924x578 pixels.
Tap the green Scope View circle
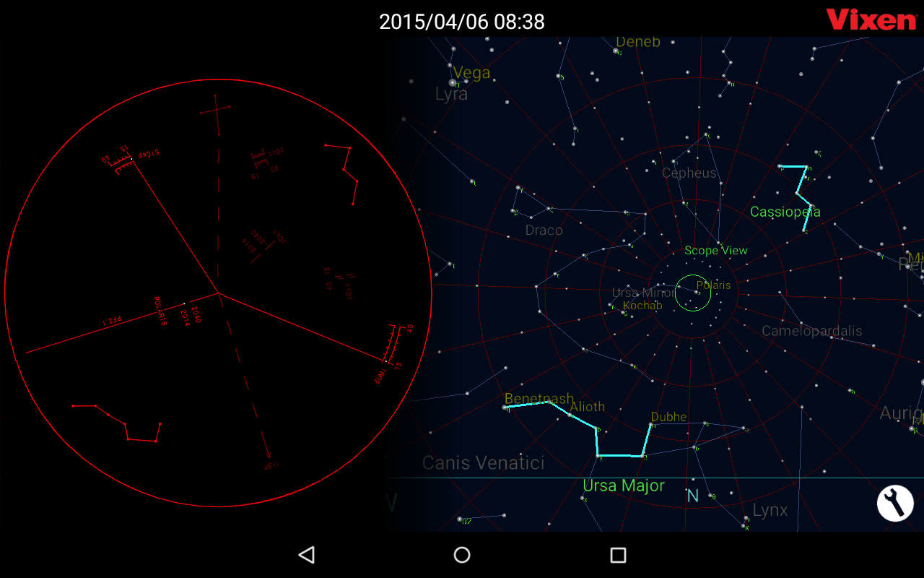(693, 293)
